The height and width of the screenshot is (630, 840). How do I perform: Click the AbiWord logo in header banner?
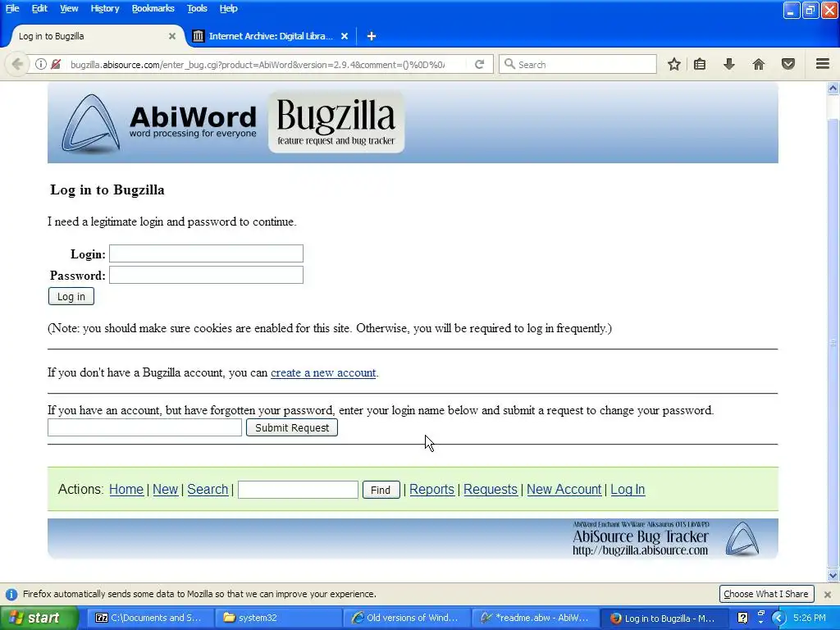[159, 123]
